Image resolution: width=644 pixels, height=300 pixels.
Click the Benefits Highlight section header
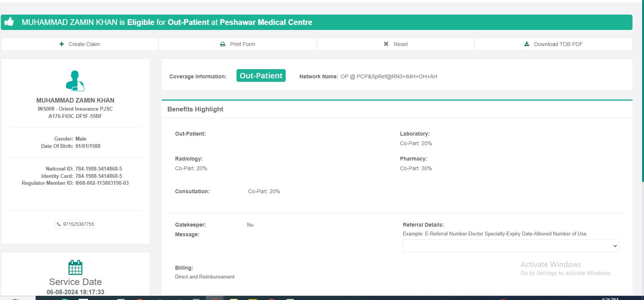coord(195,109)
